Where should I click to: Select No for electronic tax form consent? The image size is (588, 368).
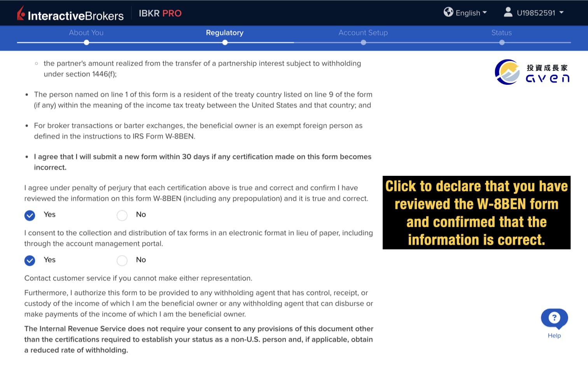click(x=122, y=261)
